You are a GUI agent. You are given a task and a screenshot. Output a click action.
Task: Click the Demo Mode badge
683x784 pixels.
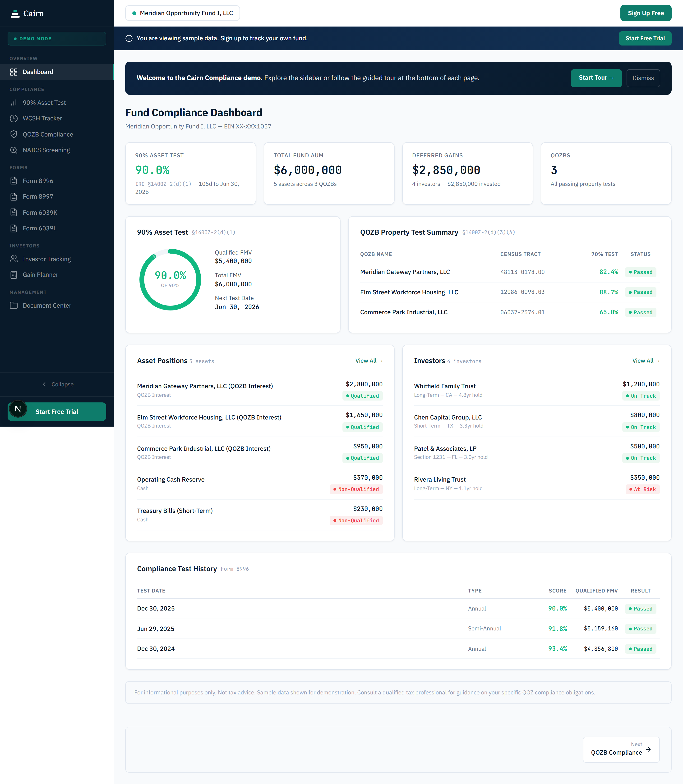[57, 39]
